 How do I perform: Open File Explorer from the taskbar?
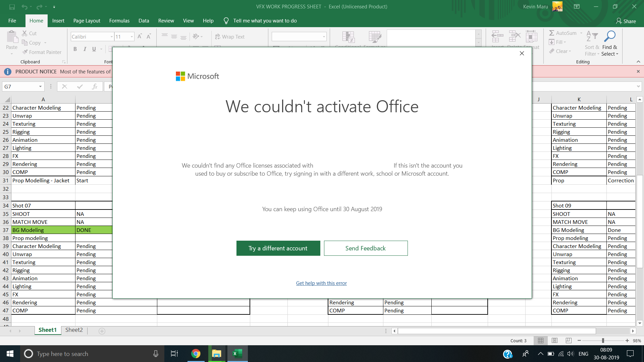pyautogui.click(x=217, y=354)
